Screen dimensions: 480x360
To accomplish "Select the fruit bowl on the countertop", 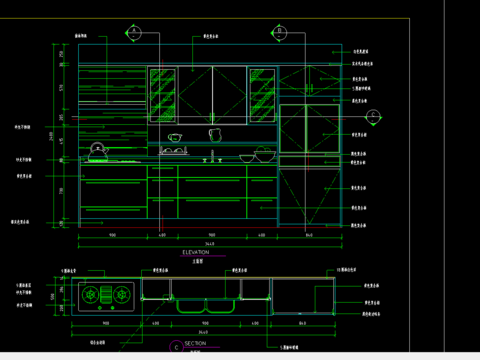I will [x=265, y=155].
